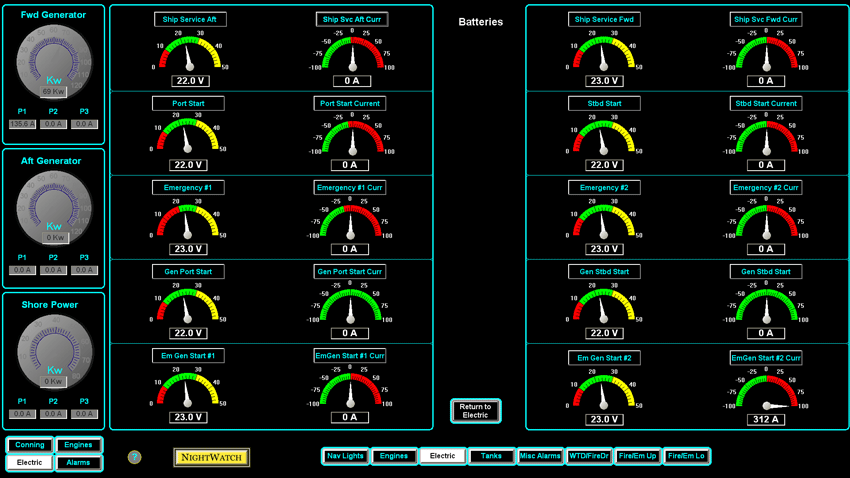
Task: Select the Aft Generator Kw dial
Action: 54,207
